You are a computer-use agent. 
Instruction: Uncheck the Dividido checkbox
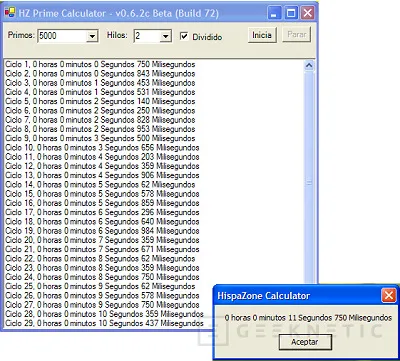pos(184,36)
